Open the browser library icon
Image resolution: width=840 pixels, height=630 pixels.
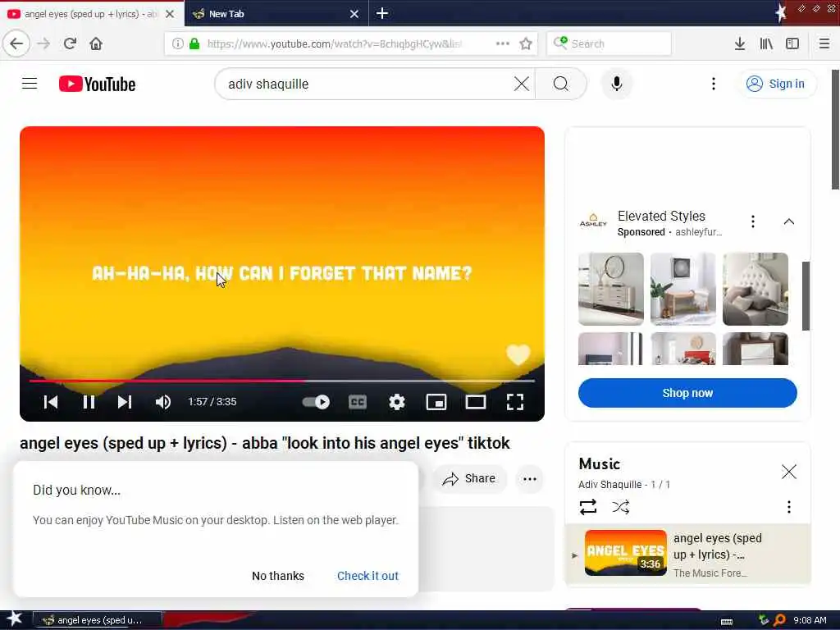tap(766, 43)
